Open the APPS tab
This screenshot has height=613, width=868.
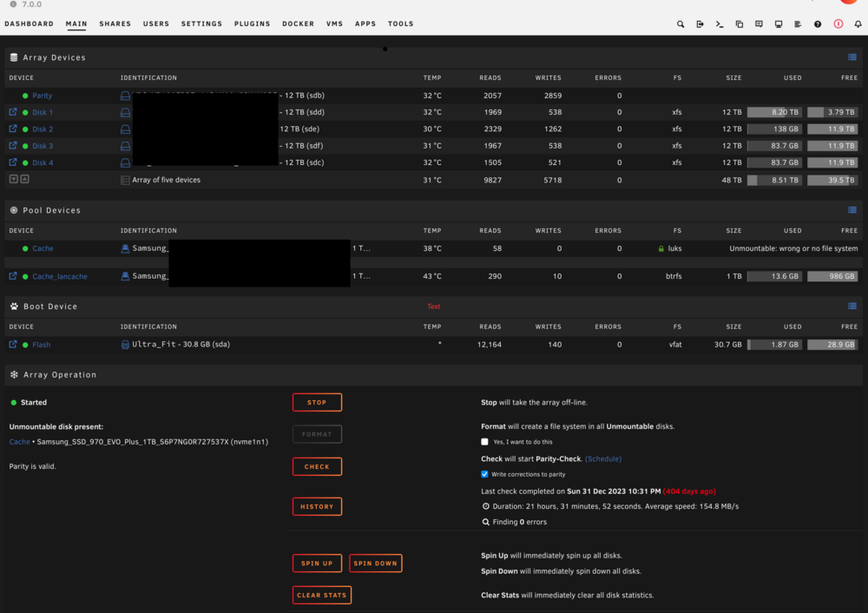(365, 23)
